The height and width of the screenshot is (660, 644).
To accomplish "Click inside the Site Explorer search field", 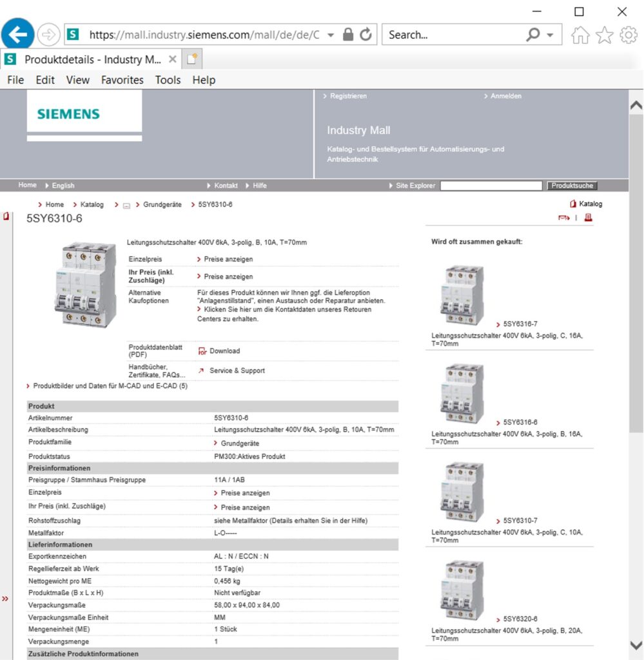I will click(491, 186).
